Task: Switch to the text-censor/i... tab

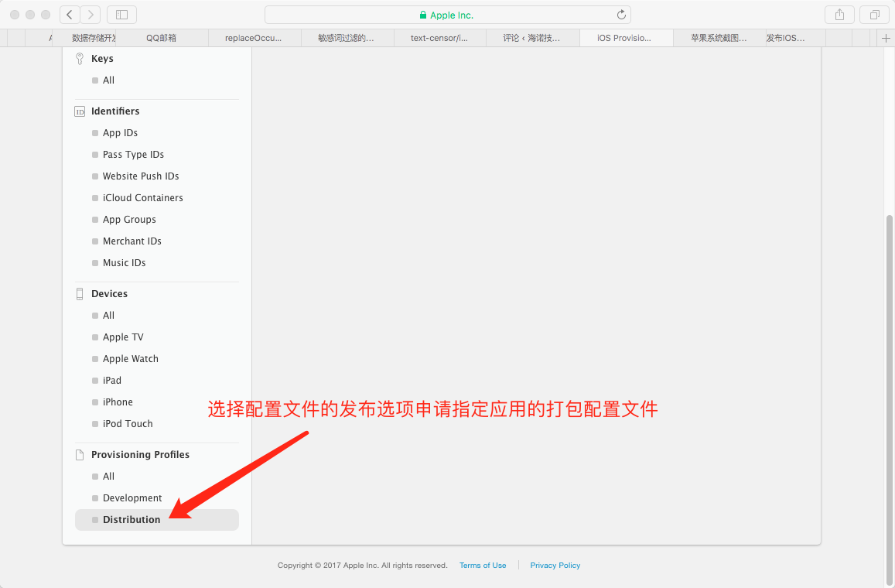Action: point(439,38)
